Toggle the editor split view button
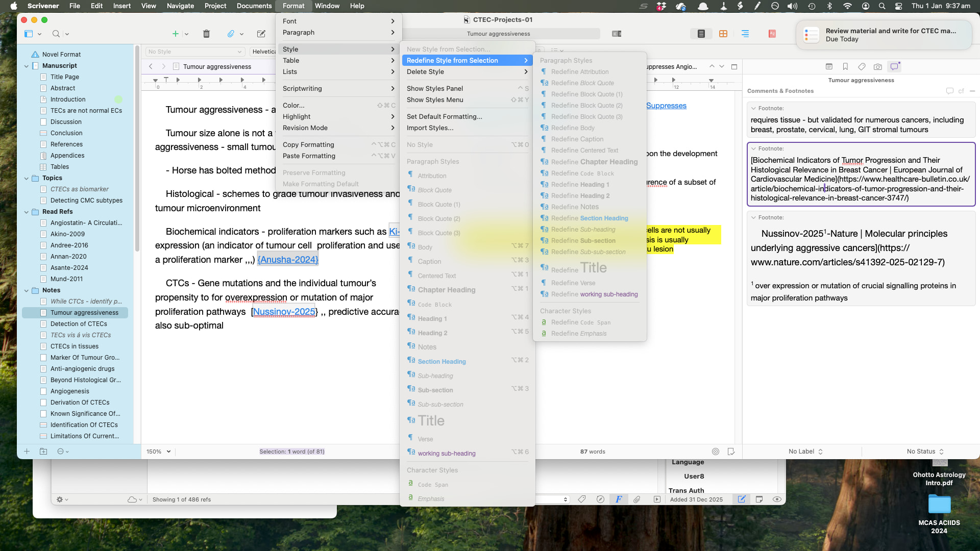 tap(734, 67)
